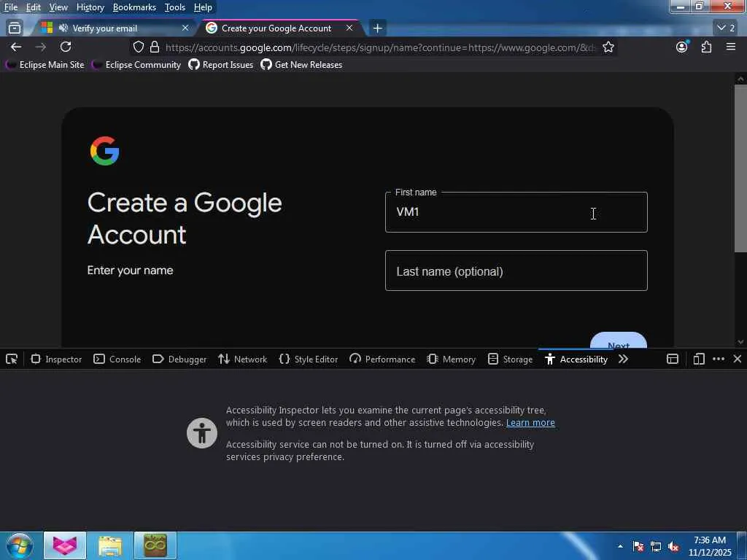The width and height of the screenshot is (747, 560).
Task: Open devtools customize ellipsis menu
Action: (719, 359)
